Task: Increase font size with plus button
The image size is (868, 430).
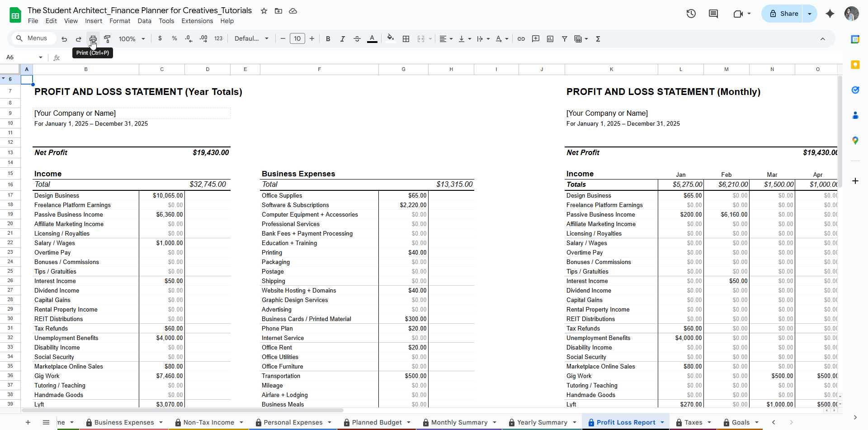Action: point(312,39)
